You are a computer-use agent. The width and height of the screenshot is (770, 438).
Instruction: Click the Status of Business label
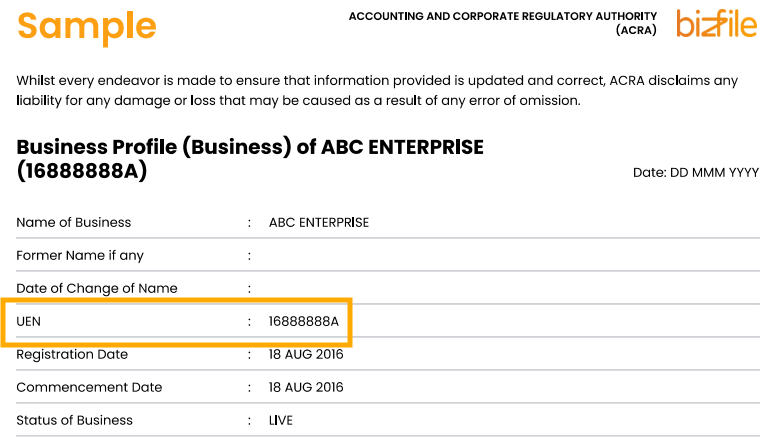point(75,420)
